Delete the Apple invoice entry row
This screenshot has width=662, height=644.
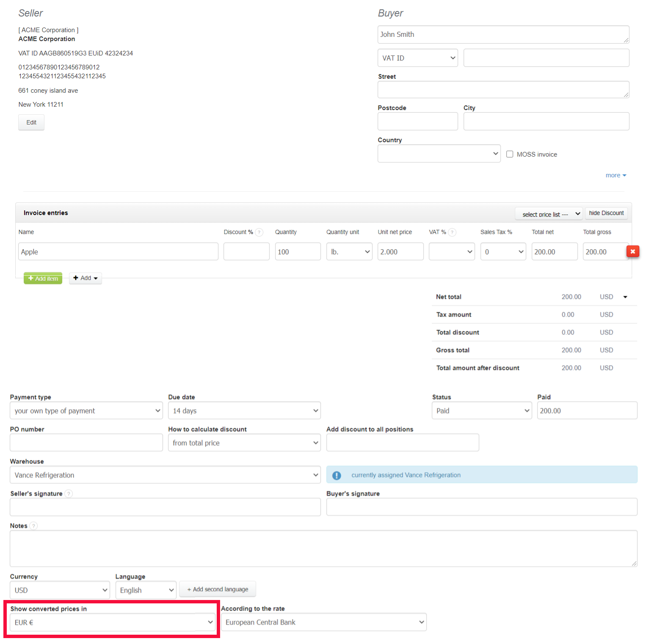click(x=632, y=251)
